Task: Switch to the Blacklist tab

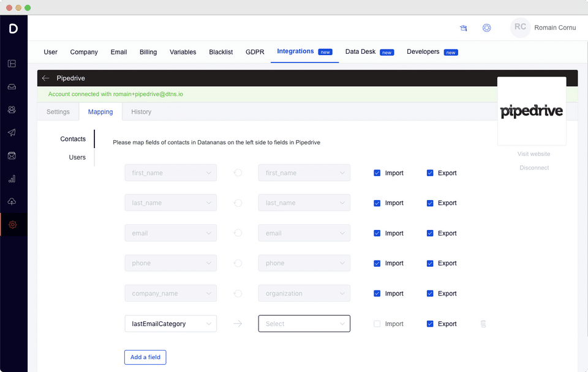Action: coord(221,52)
